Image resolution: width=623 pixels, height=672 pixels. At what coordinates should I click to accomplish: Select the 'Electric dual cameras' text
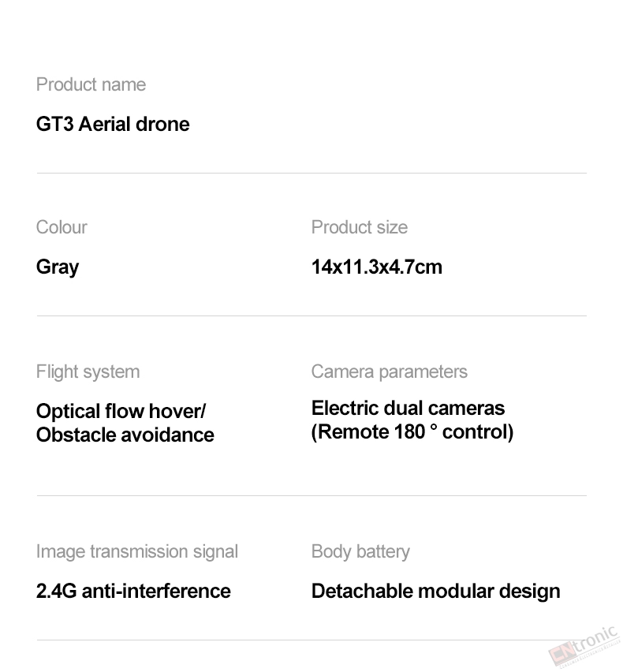(408, 408)
